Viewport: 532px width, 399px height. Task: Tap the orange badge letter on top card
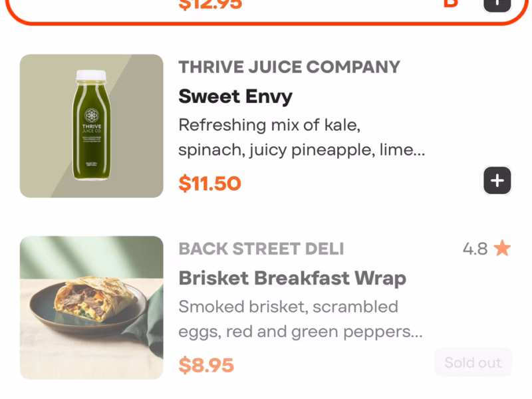[x=451, y=3]
